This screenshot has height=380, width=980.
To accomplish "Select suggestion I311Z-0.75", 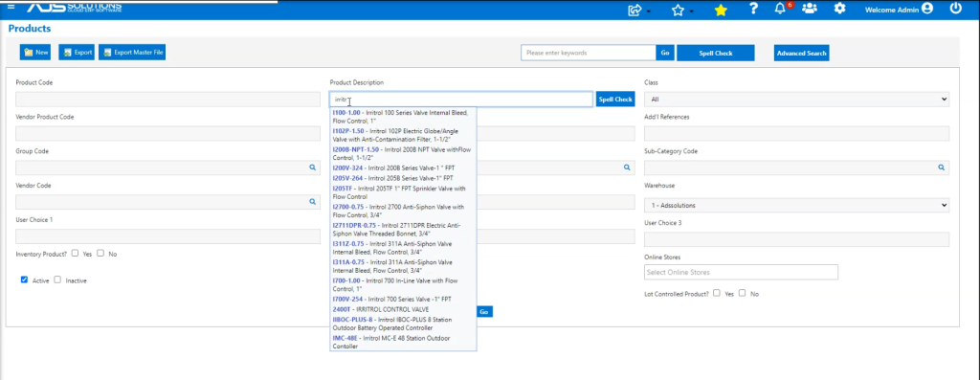I will tap(403, 248).
